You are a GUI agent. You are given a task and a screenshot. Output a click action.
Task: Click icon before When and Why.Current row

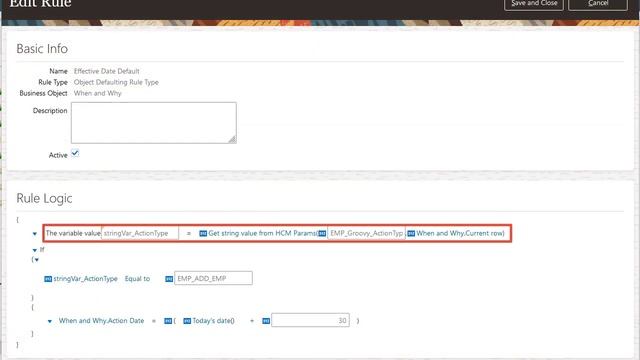pyautogui.click(x=411, y=233)
